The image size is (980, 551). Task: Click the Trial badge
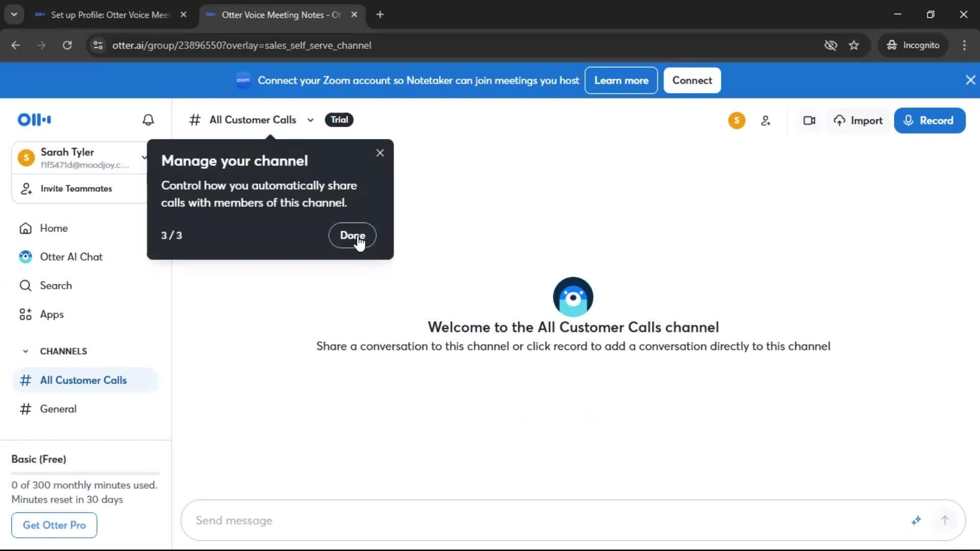point(339,120)
